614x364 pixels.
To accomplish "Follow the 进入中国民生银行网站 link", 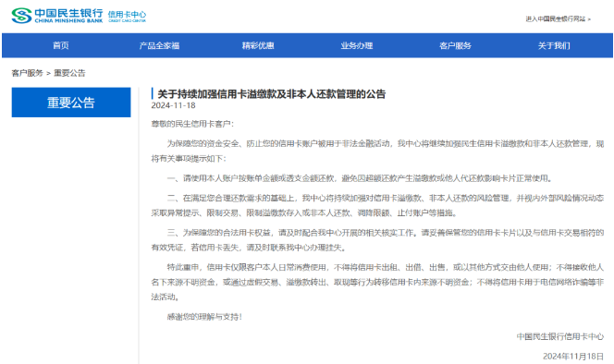I will 558,18.
